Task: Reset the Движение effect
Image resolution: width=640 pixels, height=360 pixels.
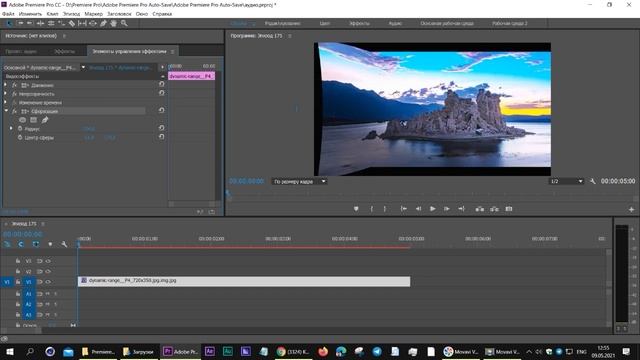Action: pyautogui.click(x=162, y=84)
